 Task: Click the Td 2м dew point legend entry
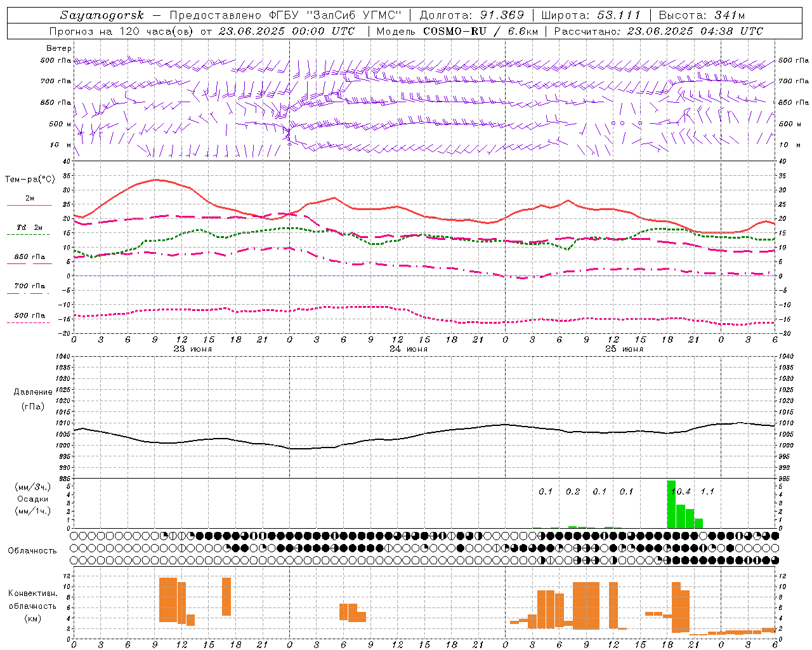29,227
